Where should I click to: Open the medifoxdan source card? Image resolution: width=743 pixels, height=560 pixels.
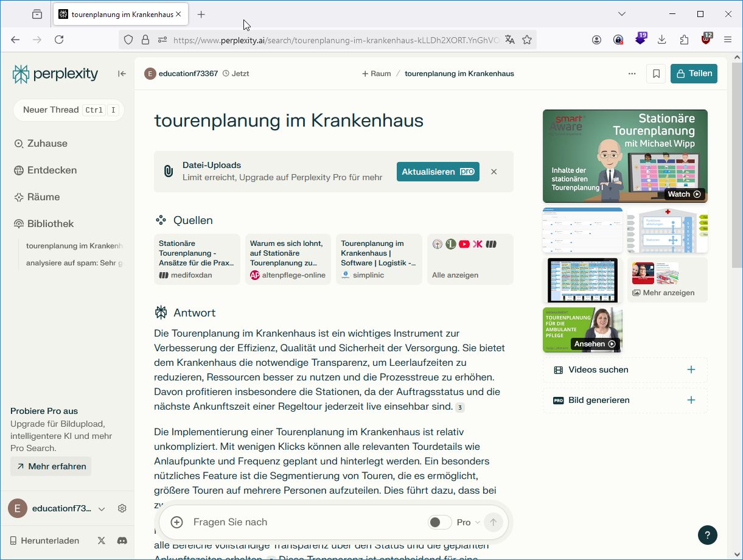pyautogui.click(x=197, y=259)
